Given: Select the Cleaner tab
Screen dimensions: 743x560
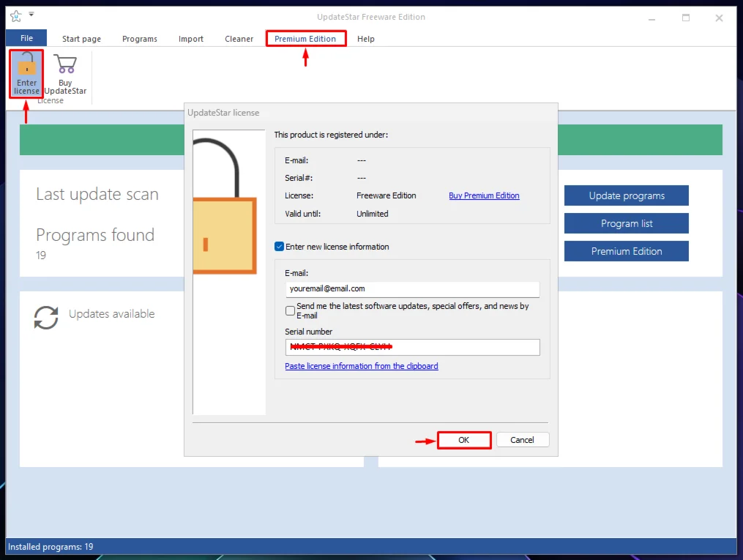Looking at the screenshot, I should 239,39.
